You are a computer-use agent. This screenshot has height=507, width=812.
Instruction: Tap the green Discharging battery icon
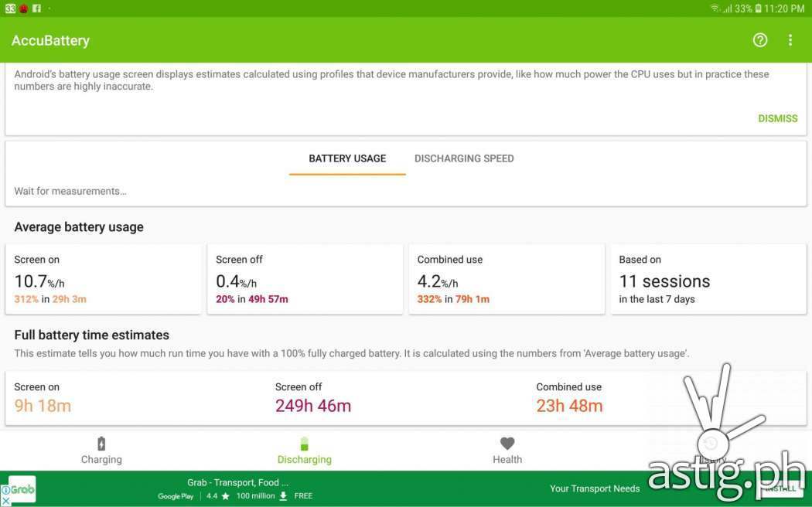coord(305,444)
